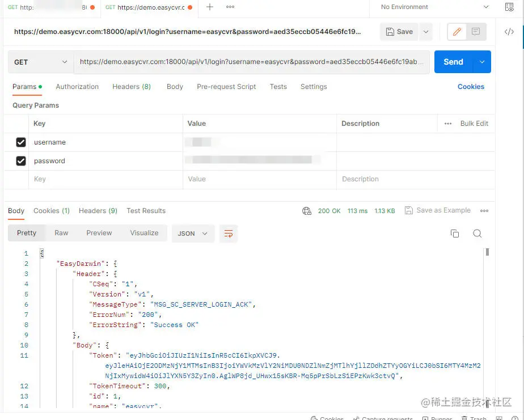Select the Preview view
Viewport: 524px width, 420px height.
pyautogui.click(x=99, y=233)
